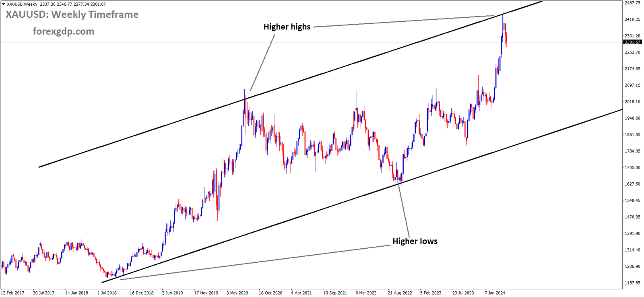The height and width of the screenshot is (297, 644).
Task: Click the 1548.45 price axis label
Action: 632,200
